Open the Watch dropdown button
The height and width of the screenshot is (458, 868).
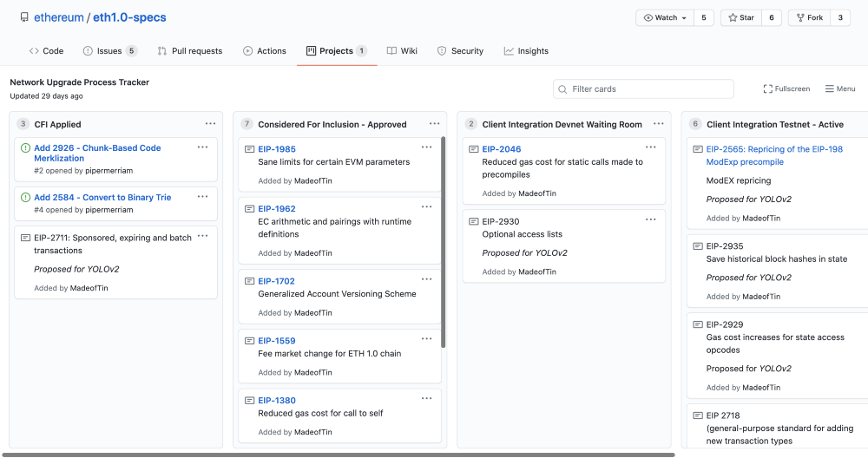pyautogui.click(x=665, y=17)
